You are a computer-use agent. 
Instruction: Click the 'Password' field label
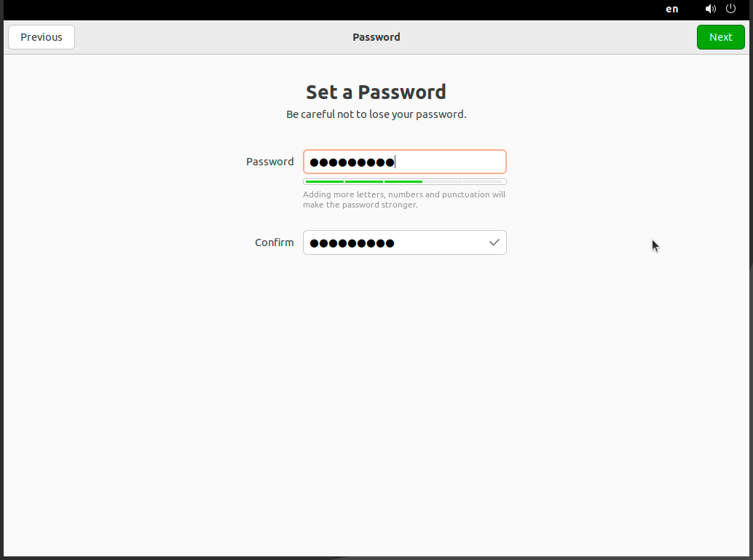(x=270, y=162)
